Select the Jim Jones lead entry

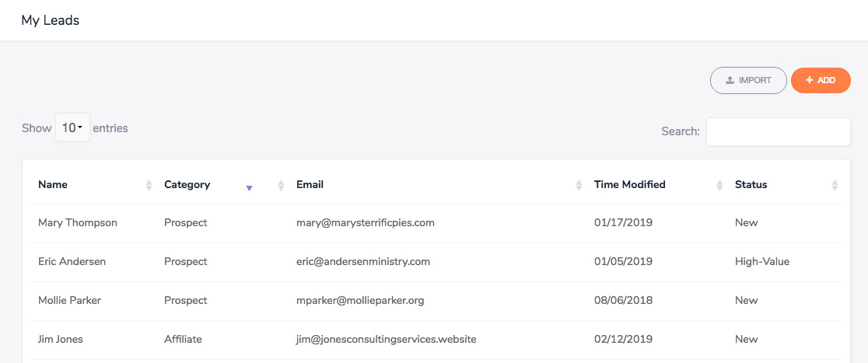(x=437, y=339)
